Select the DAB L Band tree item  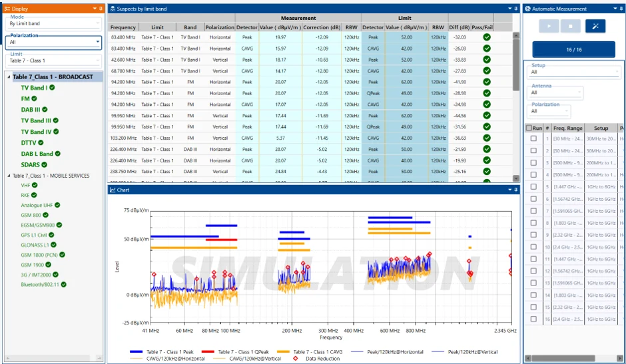coord(37,154)
